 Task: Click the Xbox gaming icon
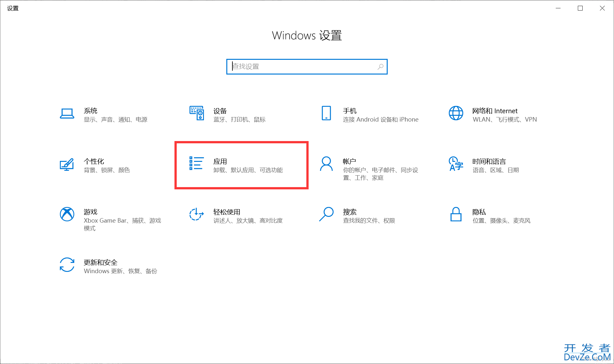coord(67,214)
